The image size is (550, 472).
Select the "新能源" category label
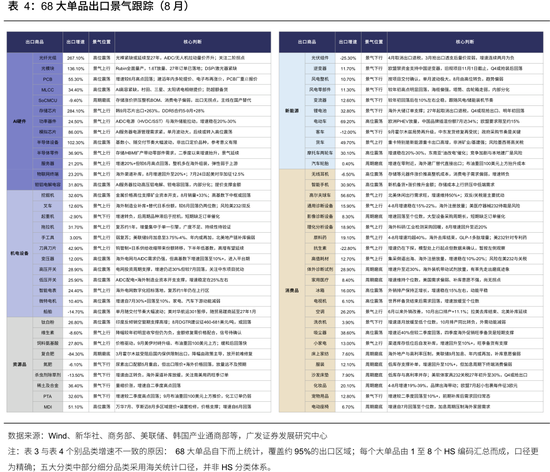click(x=292, y=111)
